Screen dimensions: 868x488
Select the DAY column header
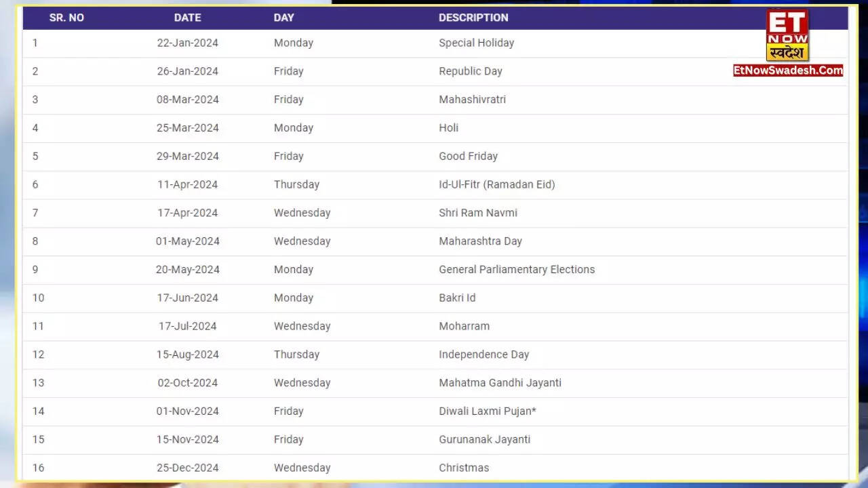click(283, 18)
